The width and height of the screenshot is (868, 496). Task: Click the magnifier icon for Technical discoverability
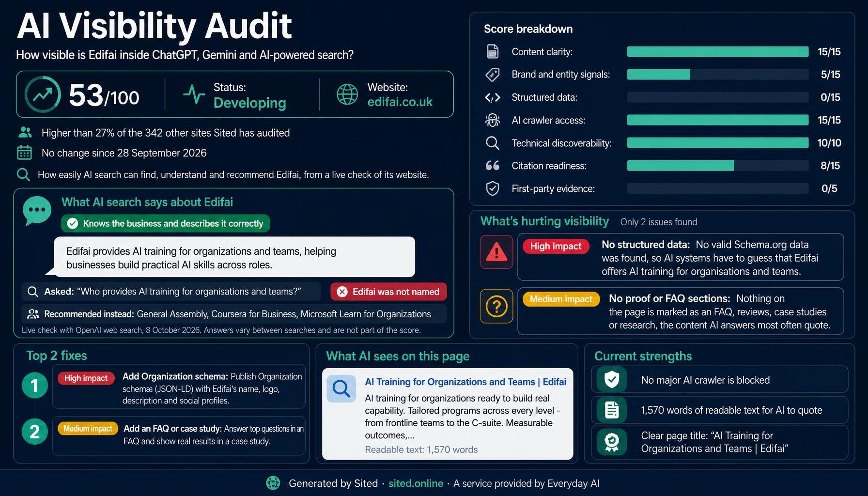click(493, 143)
